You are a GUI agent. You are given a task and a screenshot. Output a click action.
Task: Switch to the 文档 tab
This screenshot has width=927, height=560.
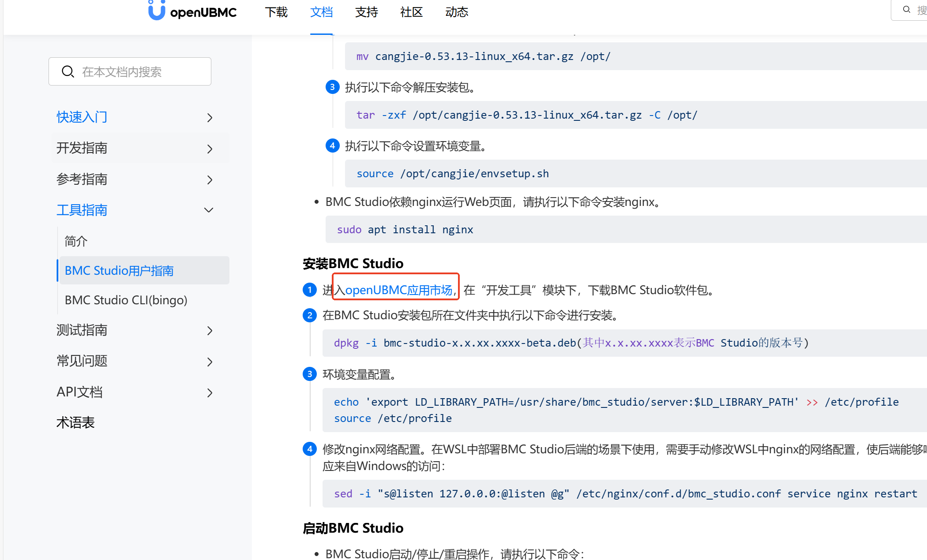coord(321,12)
